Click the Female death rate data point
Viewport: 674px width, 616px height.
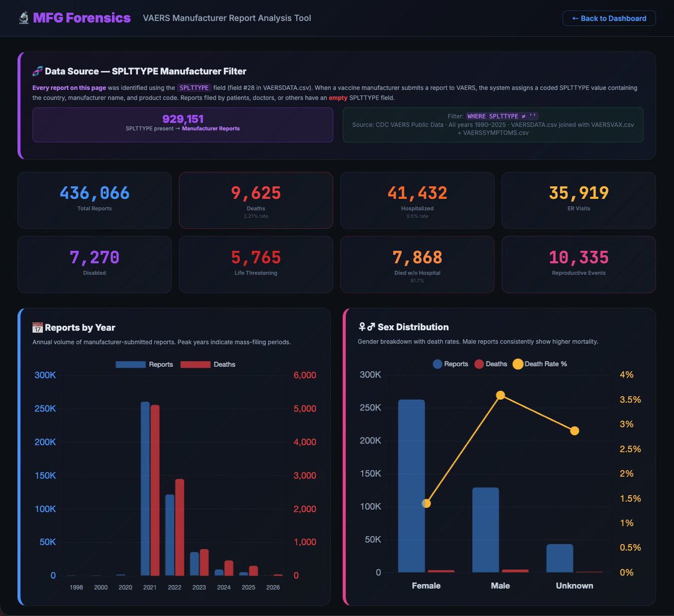point(426,503)
